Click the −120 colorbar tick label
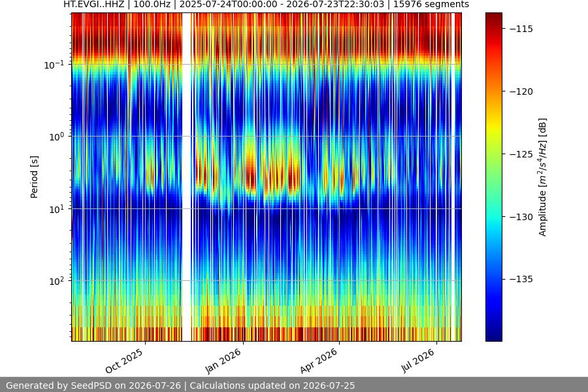Image resolution: width=588 pixels, height=392 pixels. click(x=521, y=91)
